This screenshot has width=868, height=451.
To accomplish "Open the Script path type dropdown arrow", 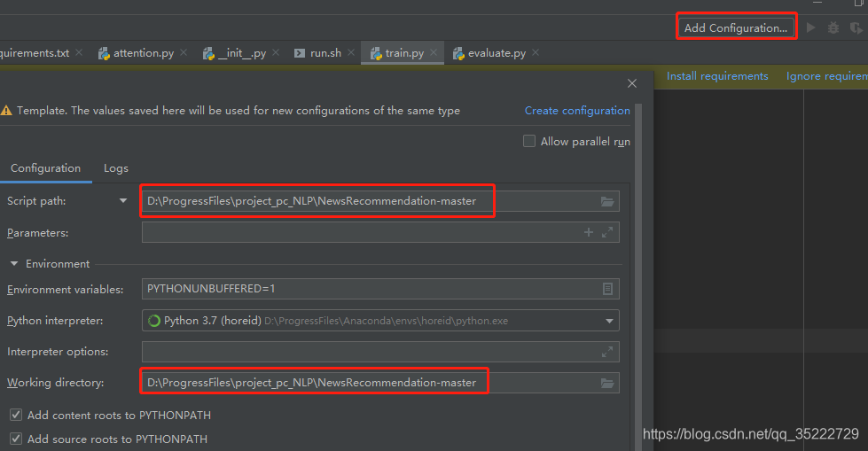I will 123,201.
